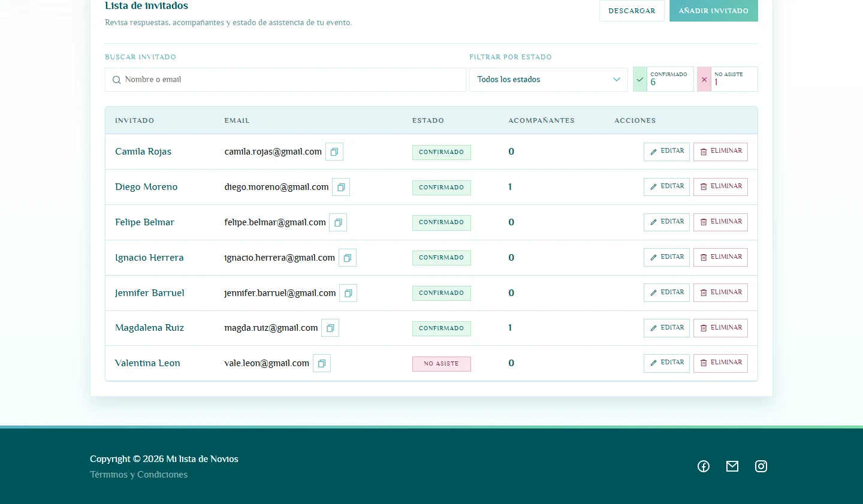Eliminate guest Ignacio Herrera
This screenshot has height=504, width=863.
720,258
